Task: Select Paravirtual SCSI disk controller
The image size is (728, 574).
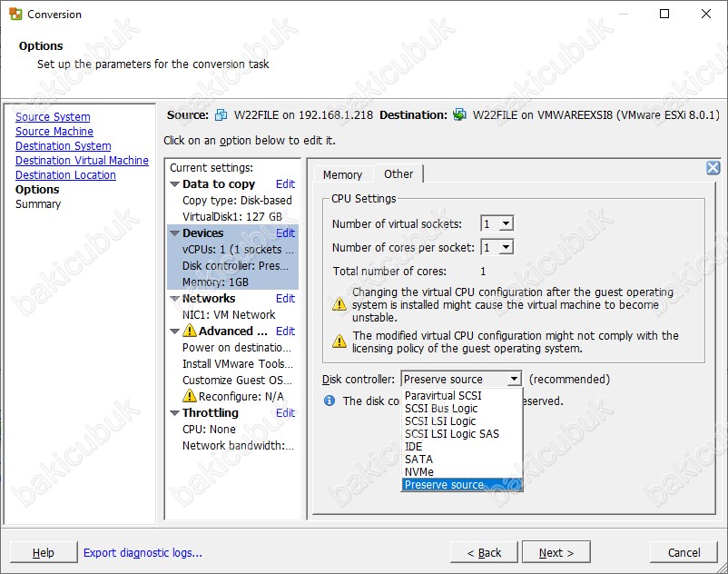Action: coord(462,396)
